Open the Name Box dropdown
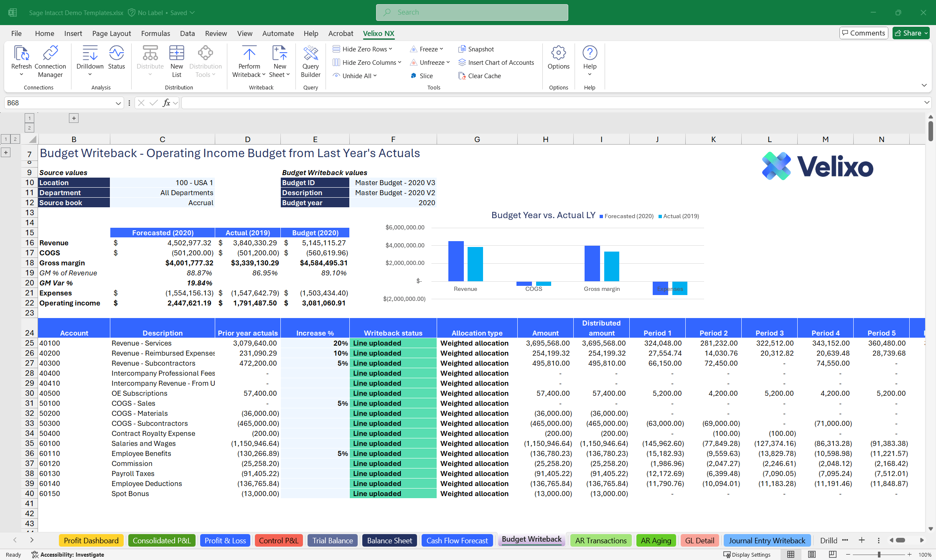 [x=118, y=102]
